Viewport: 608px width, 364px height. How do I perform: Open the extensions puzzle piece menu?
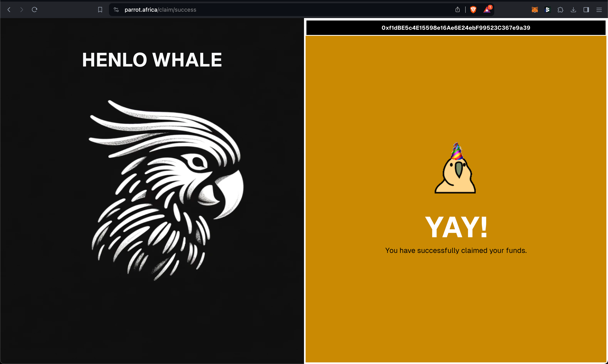[x=560, y=10]
